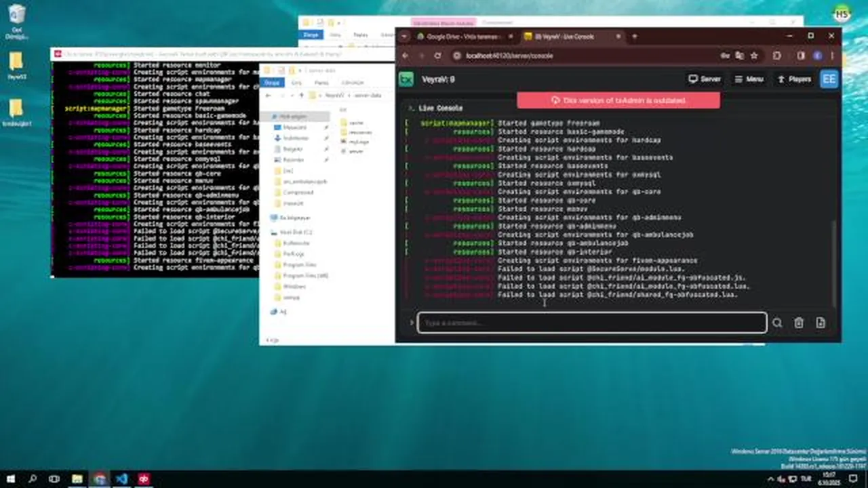Close the Google Drive tab
Viewport: 868px width, 488px height.
coord(512,37)
